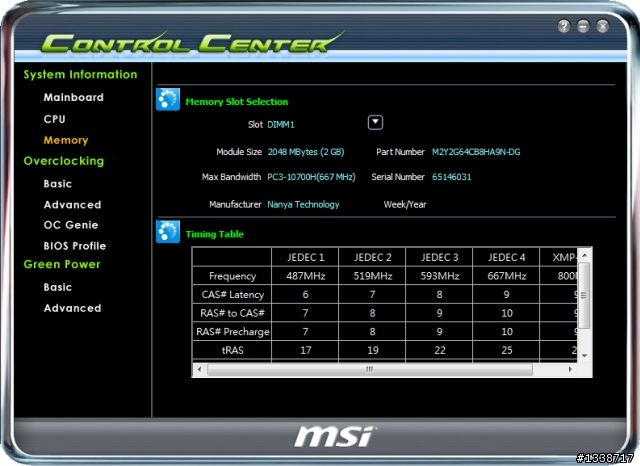Click the JEDEC 2 column header

(372, 257)
